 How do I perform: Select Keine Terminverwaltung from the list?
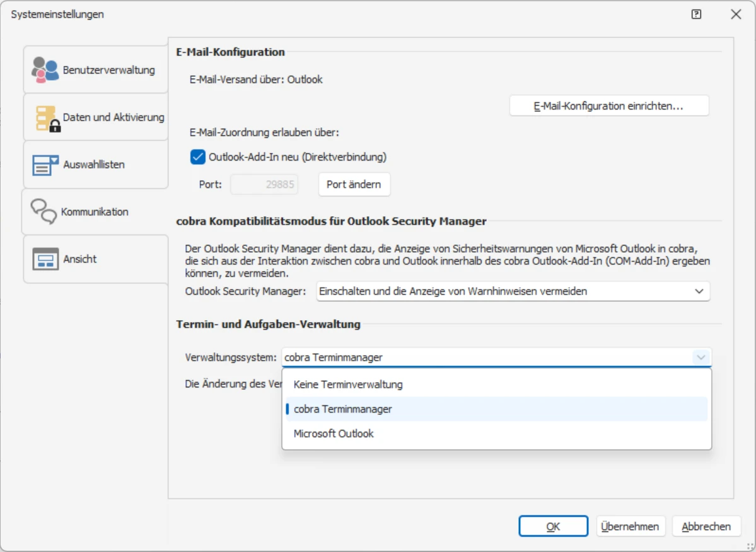point(348,384)
